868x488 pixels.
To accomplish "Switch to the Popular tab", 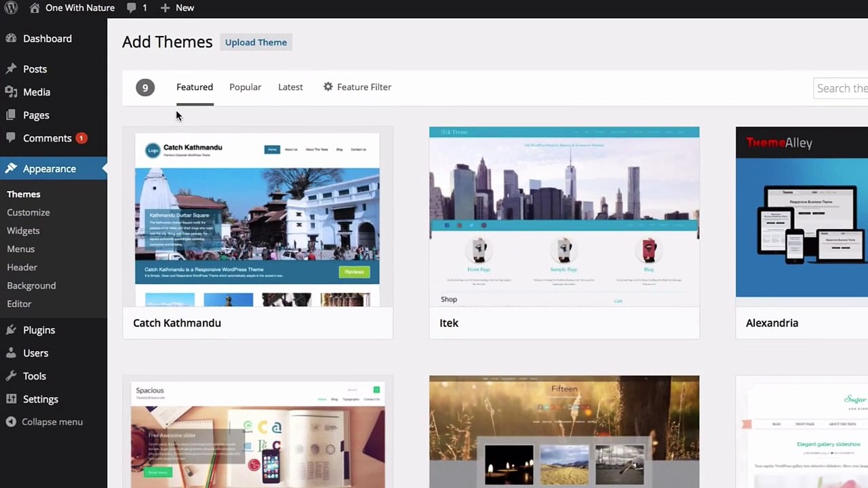I will point(245,87).
